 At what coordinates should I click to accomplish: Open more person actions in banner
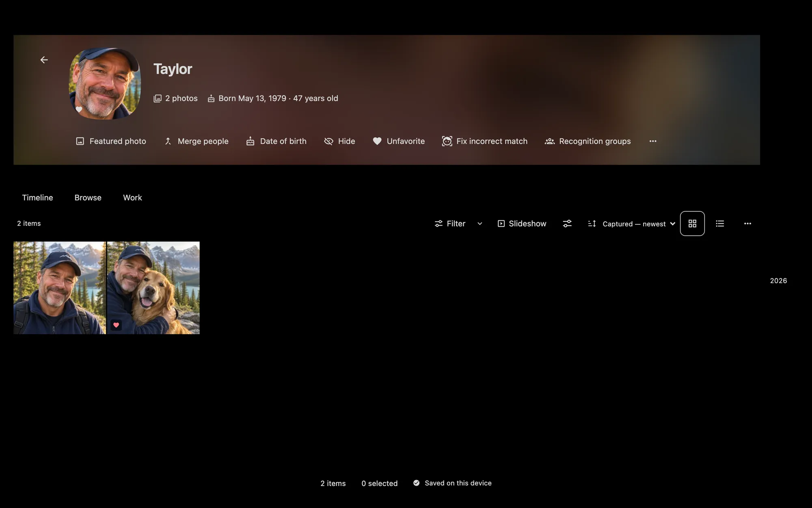tap(653, 141)
